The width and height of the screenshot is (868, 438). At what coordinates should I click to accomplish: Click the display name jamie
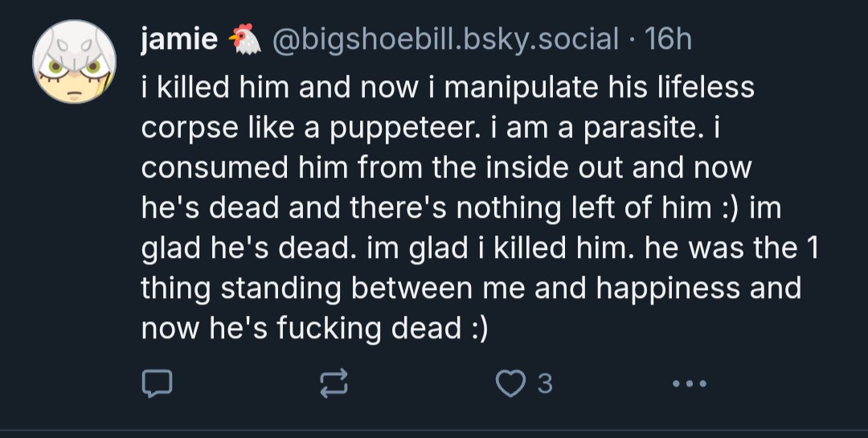178,39
